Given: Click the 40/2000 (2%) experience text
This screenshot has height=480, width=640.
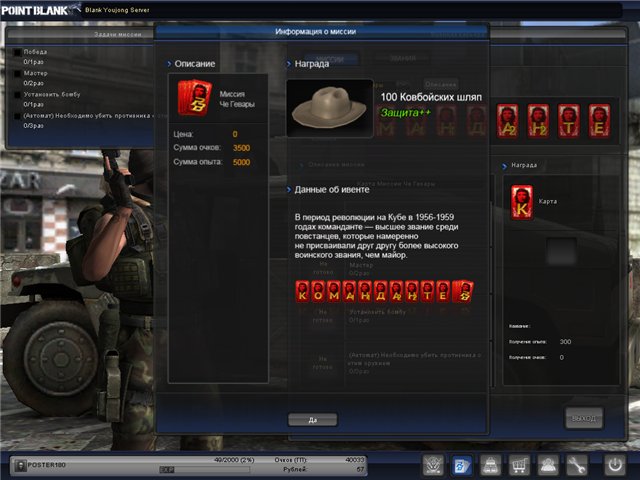Looking at the screenshot, I should point(234,460).
